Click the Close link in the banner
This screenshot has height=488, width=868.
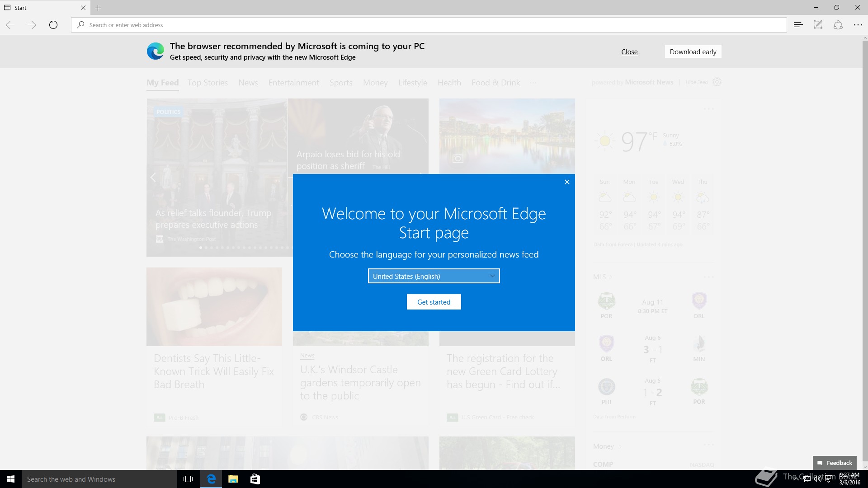(629, 52)
